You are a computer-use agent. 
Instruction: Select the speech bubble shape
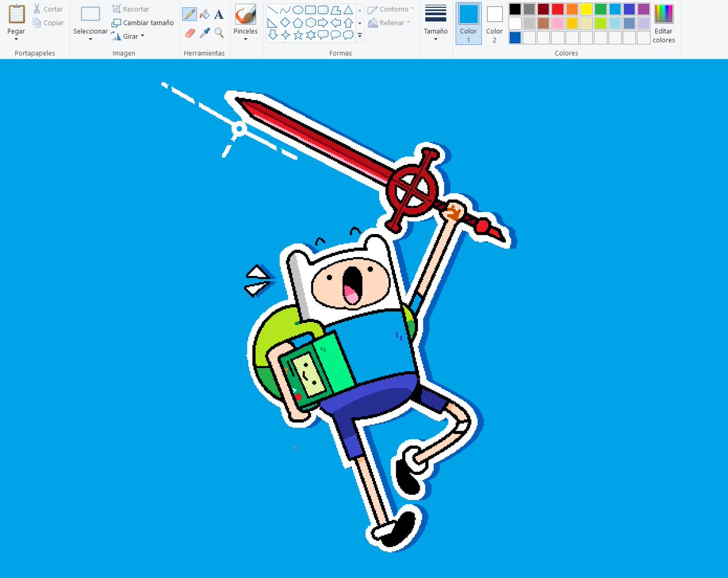point(323,35)
